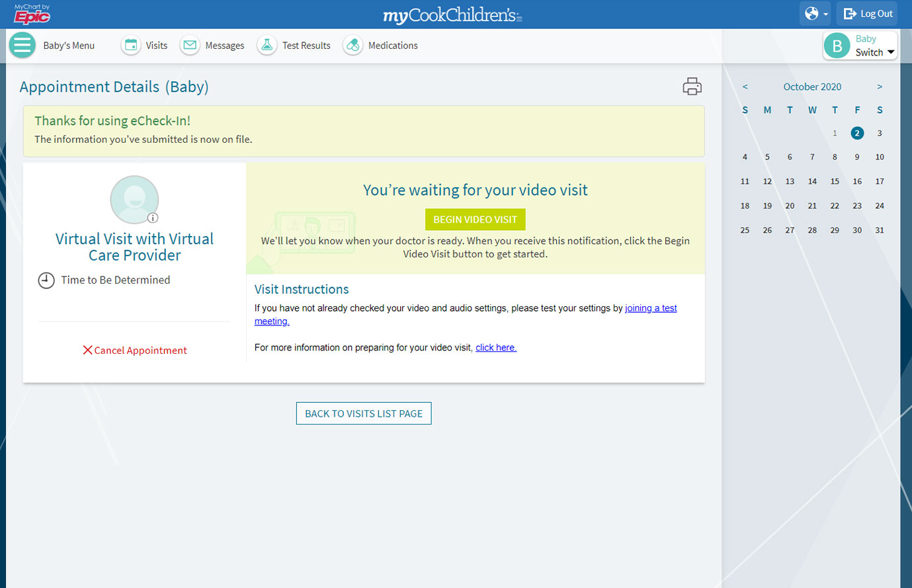Click the Test Results flask icon
The image size is (912, 588).
267,46
